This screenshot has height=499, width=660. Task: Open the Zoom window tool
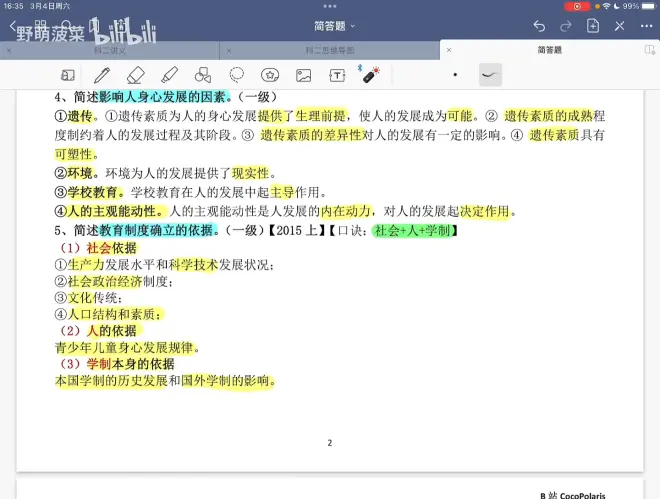tap(68, 75)
